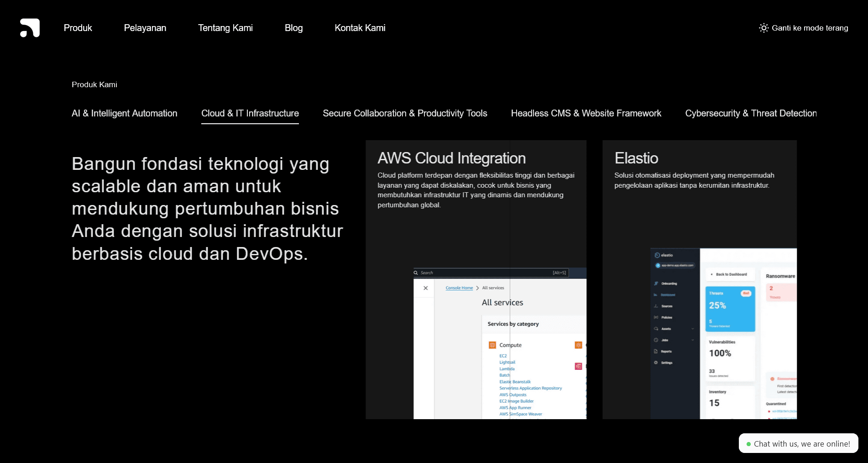
Task: Click the elastio logo in the sidebar
Action: click(x=663, y=255)
